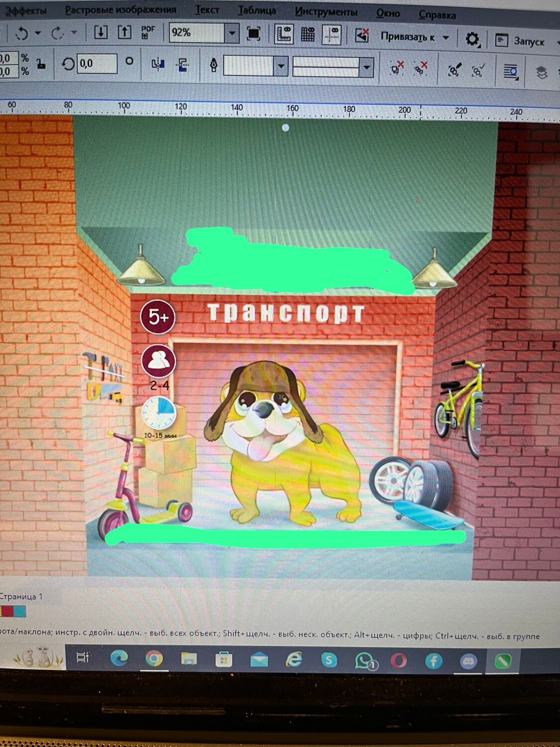Click the Import down-arrow icon
Screen dimensions: 560x747
click(x=101, y=33)
